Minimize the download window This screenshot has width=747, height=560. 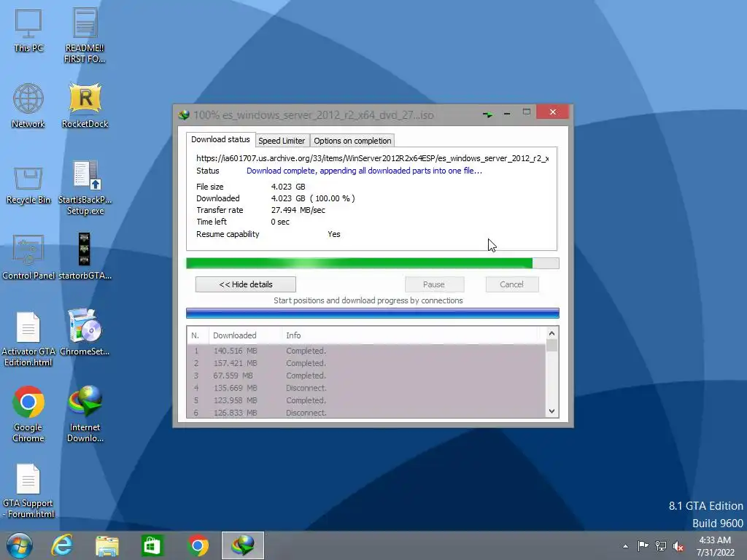pyautogui.click(x=507, y=114)
